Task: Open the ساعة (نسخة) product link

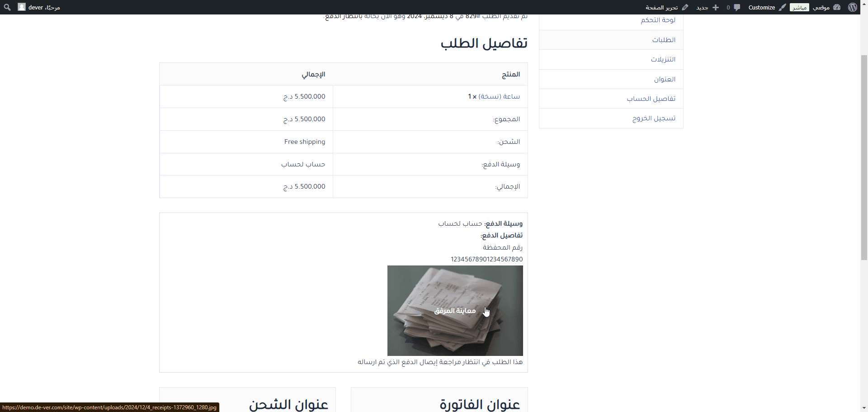Action: (x=499, y=96)
